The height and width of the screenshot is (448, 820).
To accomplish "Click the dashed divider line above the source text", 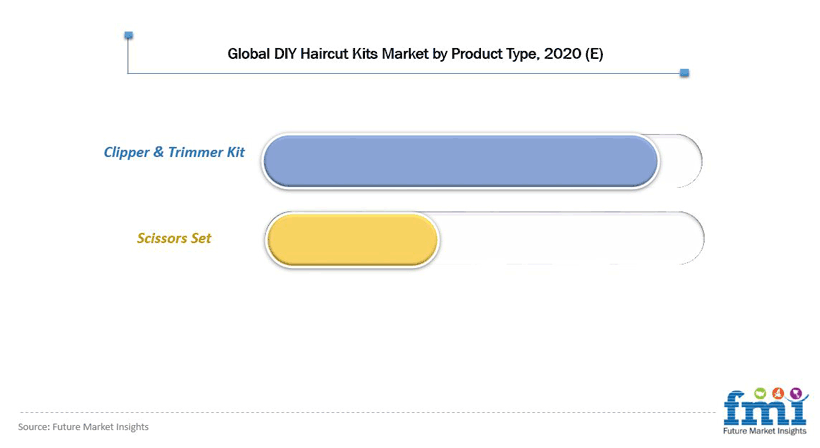I will pyautogui.click(x=368, y=412).
